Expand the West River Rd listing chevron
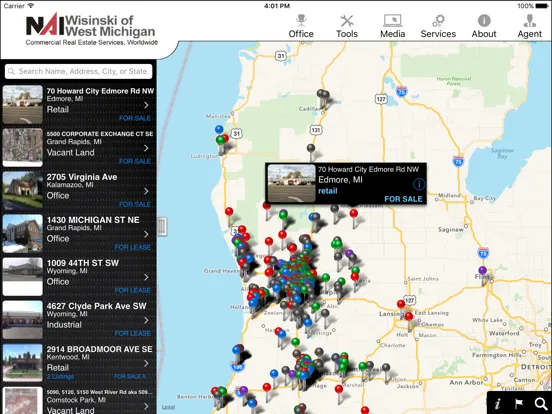The width and height of the screenshot is (552, 414). click(x=146, y=406)
